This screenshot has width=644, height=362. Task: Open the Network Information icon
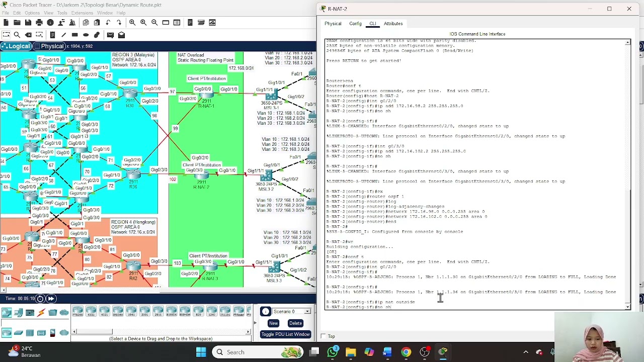50,23
